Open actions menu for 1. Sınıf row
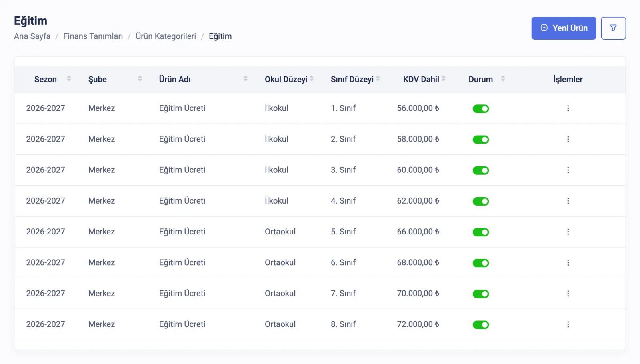This screenshot has height=364, width=640. pyautogui.click(x=568, y=108)
